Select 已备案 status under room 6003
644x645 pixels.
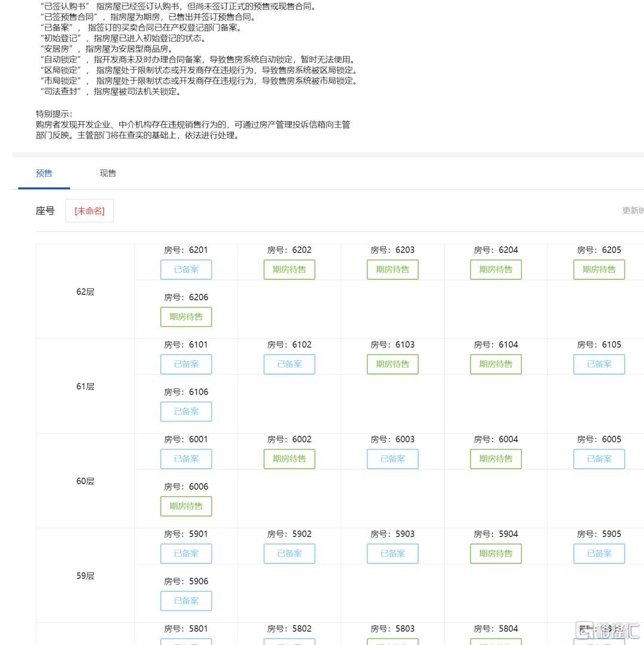click(x=392, y=459)
